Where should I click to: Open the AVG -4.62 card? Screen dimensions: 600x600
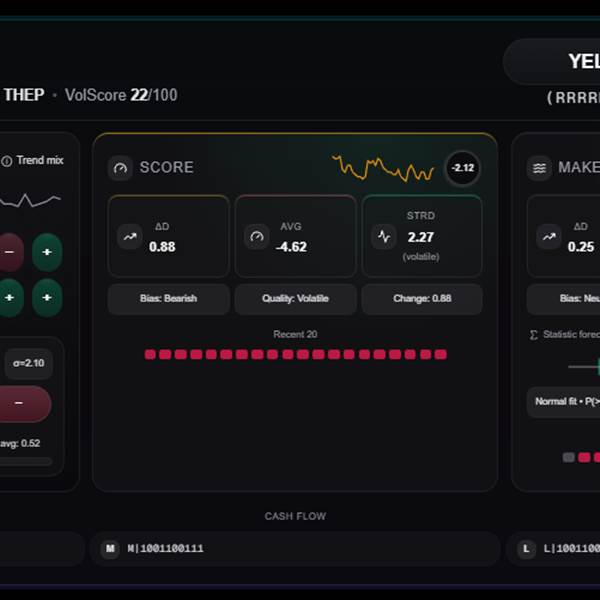[295, 236]
